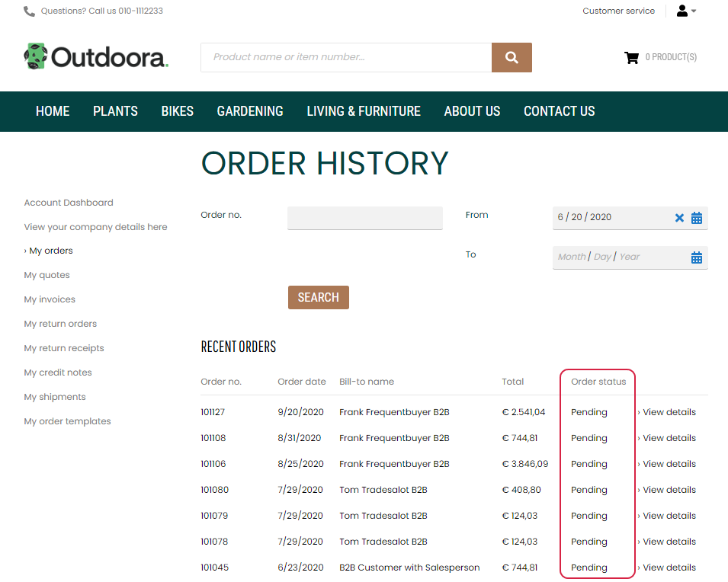This screenshot has width=728, height=582.
Task: Click Total column header
Action: 512,382
